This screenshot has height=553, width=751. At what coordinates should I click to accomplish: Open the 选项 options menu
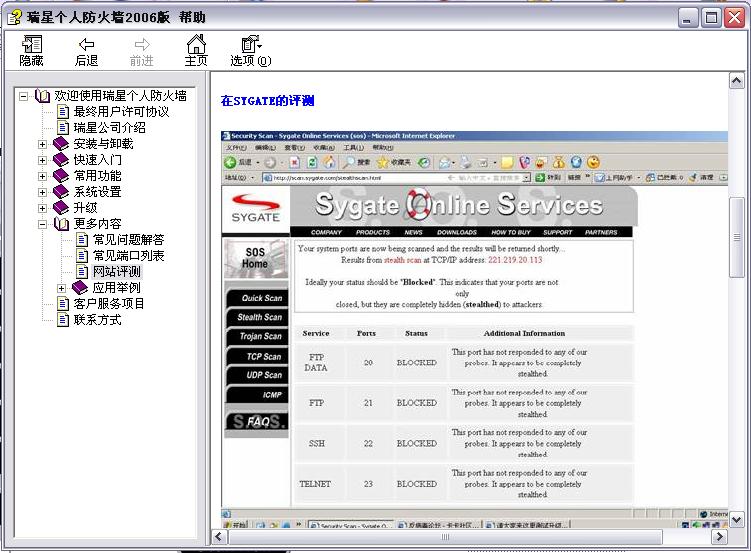(x=250, y=51)
